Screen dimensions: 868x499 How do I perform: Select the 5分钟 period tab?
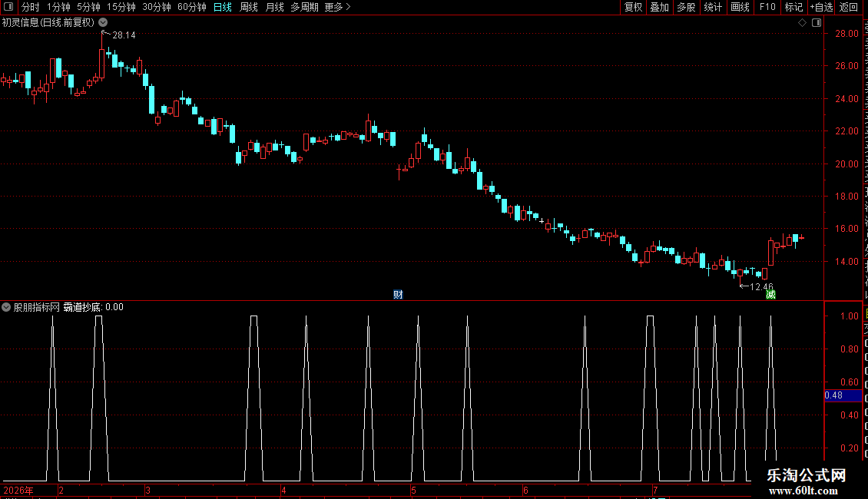click(x=88, y=7)
